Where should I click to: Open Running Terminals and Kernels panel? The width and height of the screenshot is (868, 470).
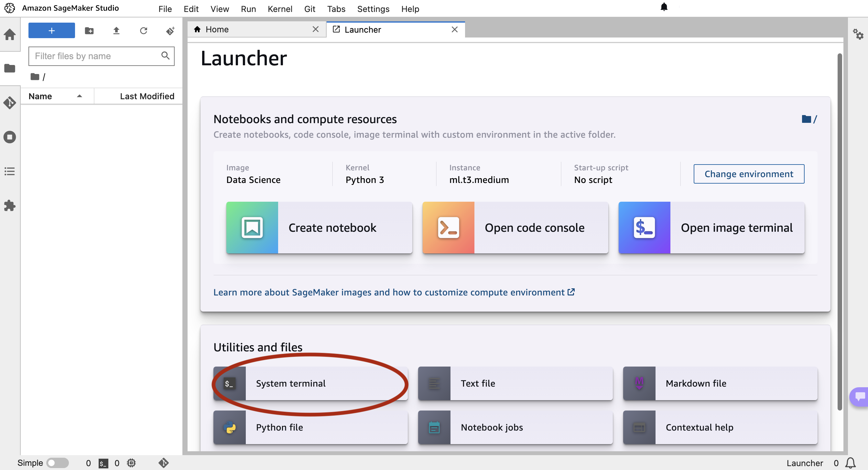[10, 137]
